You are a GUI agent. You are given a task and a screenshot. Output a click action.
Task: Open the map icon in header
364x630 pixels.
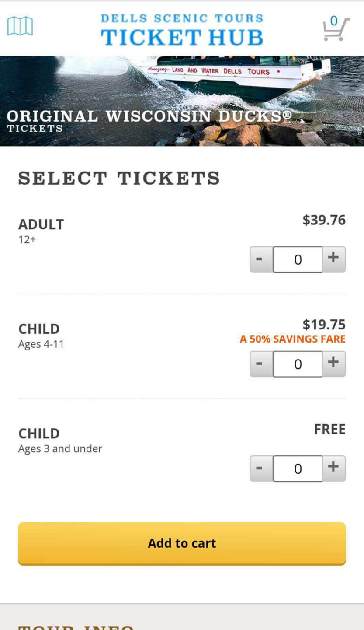coord(20,26)
